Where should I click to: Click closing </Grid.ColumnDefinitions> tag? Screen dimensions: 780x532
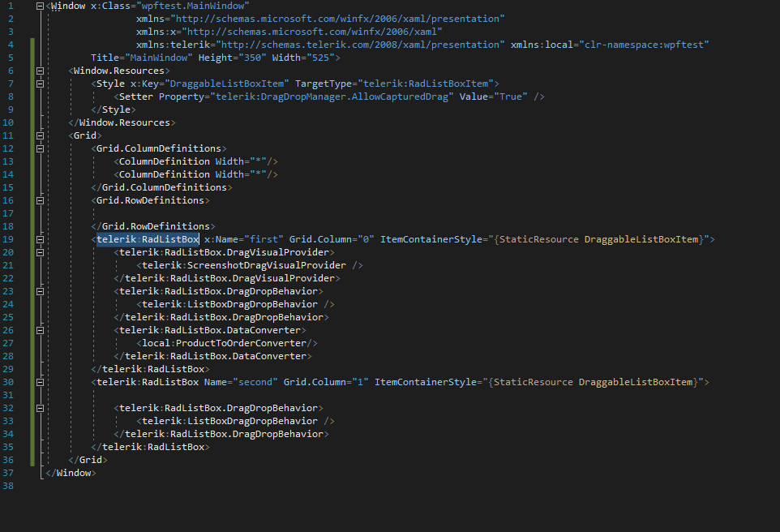tap(161, 187)
